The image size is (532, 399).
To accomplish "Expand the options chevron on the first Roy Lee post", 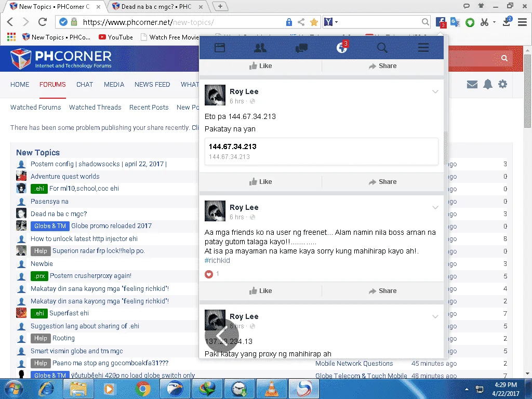I will [x=435, y=91].
